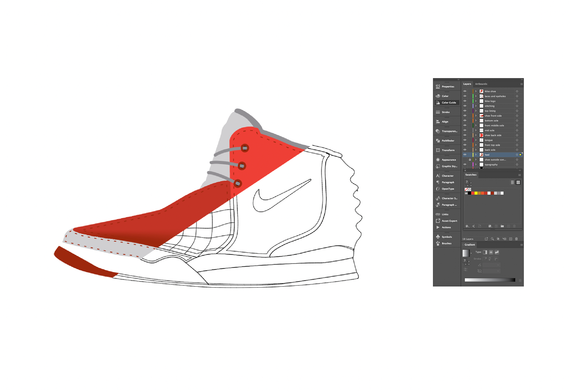The height and width of the screenshot is (392, 588).
Task: Unlock the shoe outside contour layer
Action: tap(470, 160)
